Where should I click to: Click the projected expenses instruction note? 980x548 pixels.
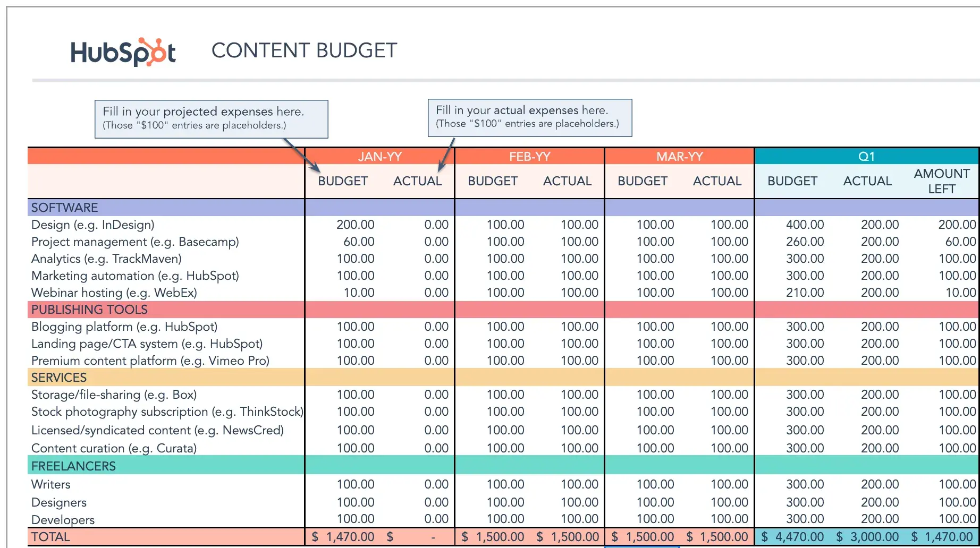coord(212,119)
